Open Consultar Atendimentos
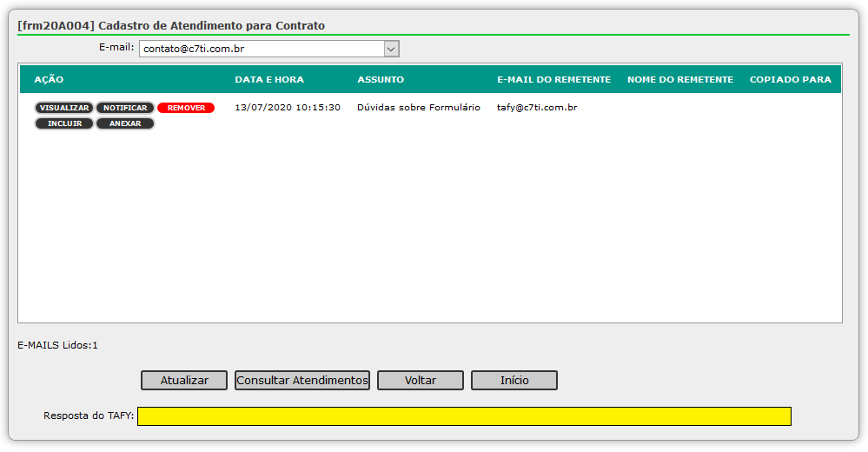 point(302,381)
